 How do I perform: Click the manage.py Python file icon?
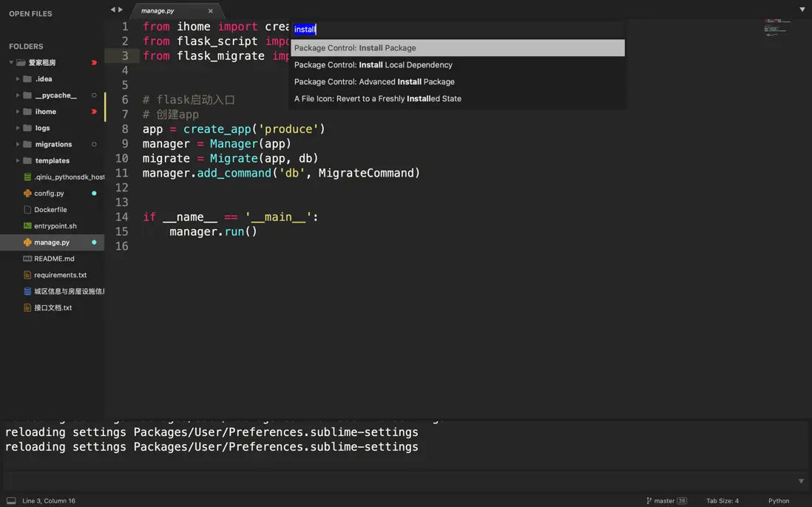(27, 242)
